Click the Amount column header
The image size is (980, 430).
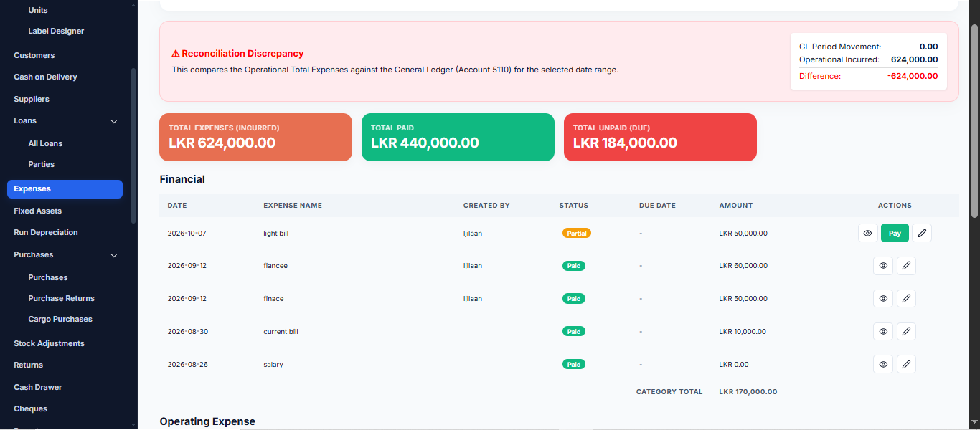click(x=736, y=206)
